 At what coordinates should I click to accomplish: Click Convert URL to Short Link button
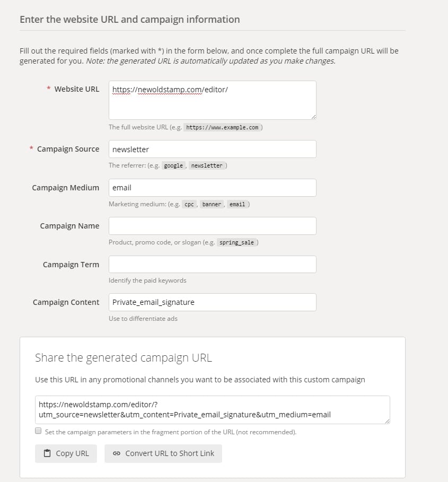[163, 453]
